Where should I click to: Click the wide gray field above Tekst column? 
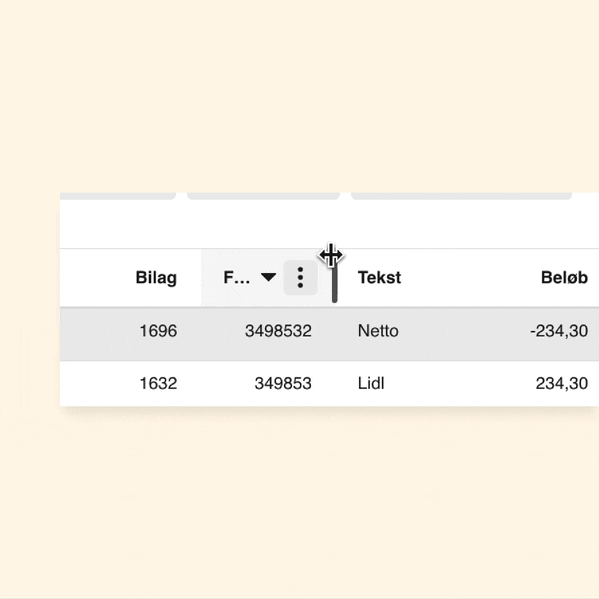coord(461,196)
